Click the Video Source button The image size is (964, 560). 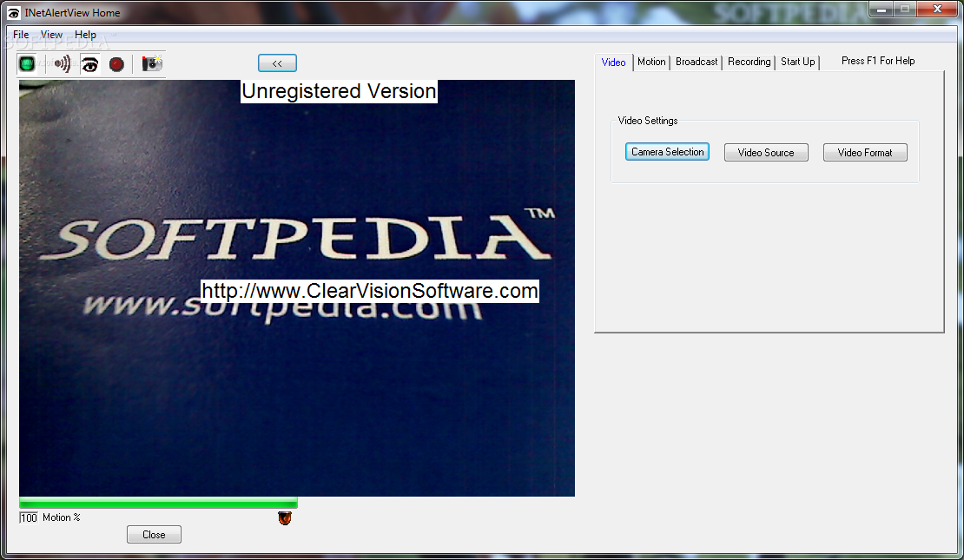[x=766, y=153]
